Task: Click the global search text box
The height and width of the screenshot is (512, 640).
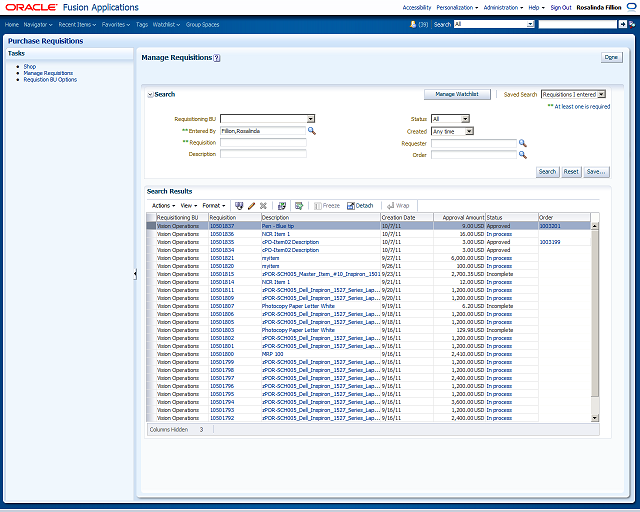Action: coord(578,24)
